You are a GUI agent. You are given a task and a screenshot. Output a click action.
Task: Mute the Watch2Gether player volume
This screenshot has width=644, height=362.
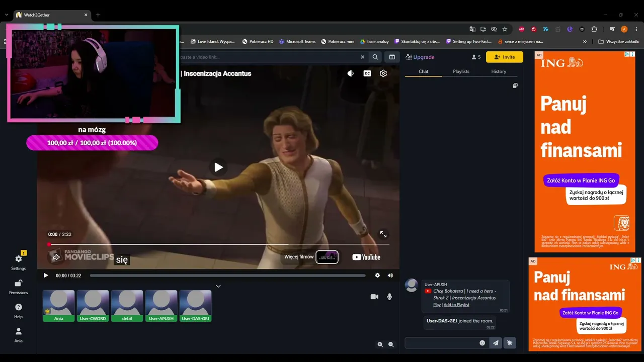coord(390,276)
